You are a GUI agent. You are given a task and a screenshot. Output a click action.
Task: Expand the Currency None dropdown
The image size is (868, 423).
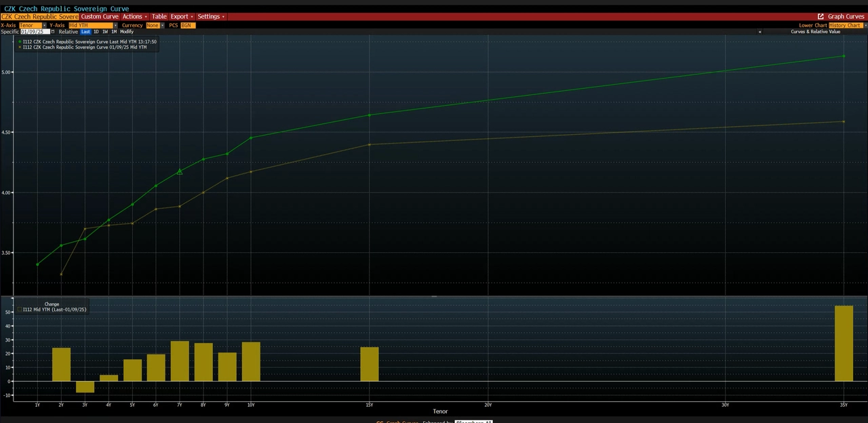tap(161, 25)
